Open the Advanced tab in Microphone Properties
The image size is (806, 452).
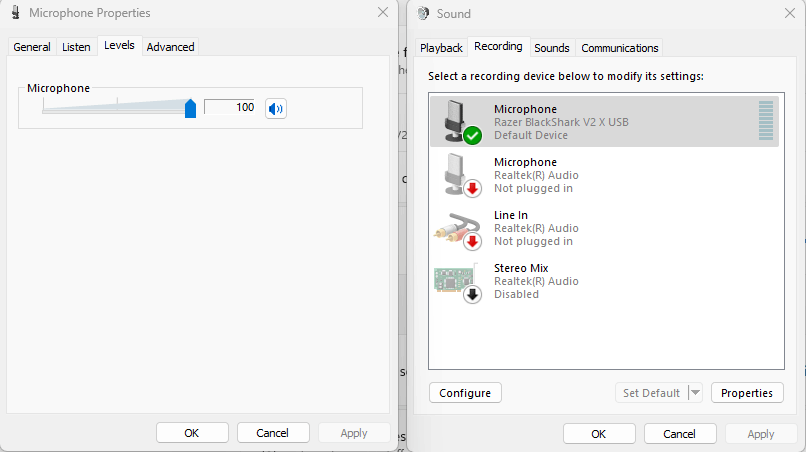[x=170, y=47]
